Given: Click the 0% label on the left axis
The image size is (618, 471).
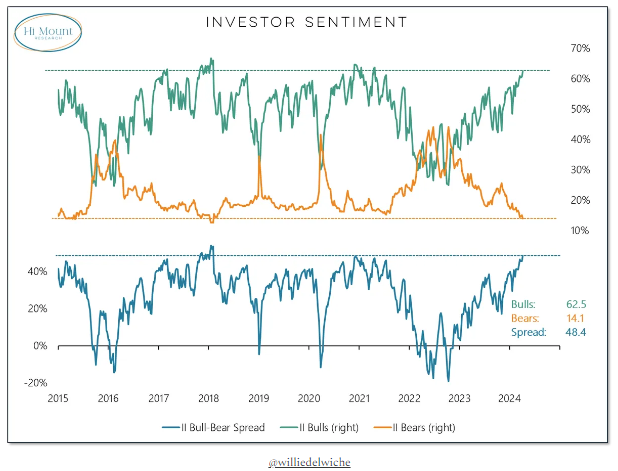Looking at the screenshot, I should coord(41,346).
